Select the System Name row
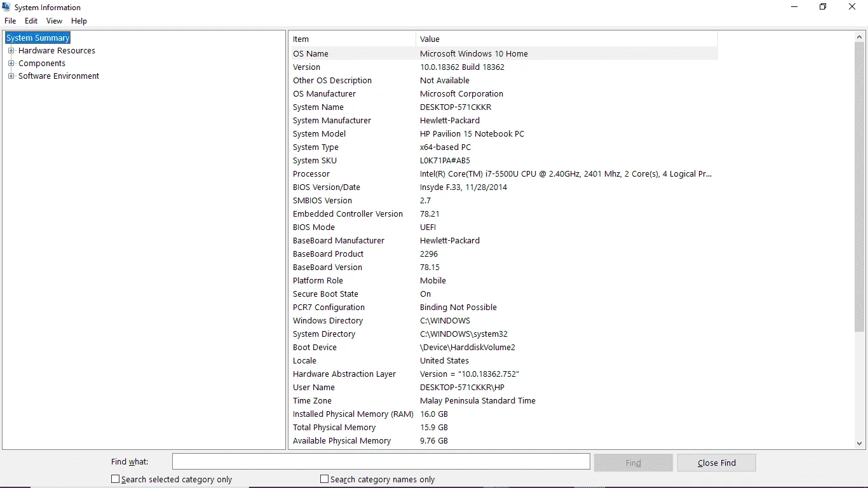 (505, 107)
